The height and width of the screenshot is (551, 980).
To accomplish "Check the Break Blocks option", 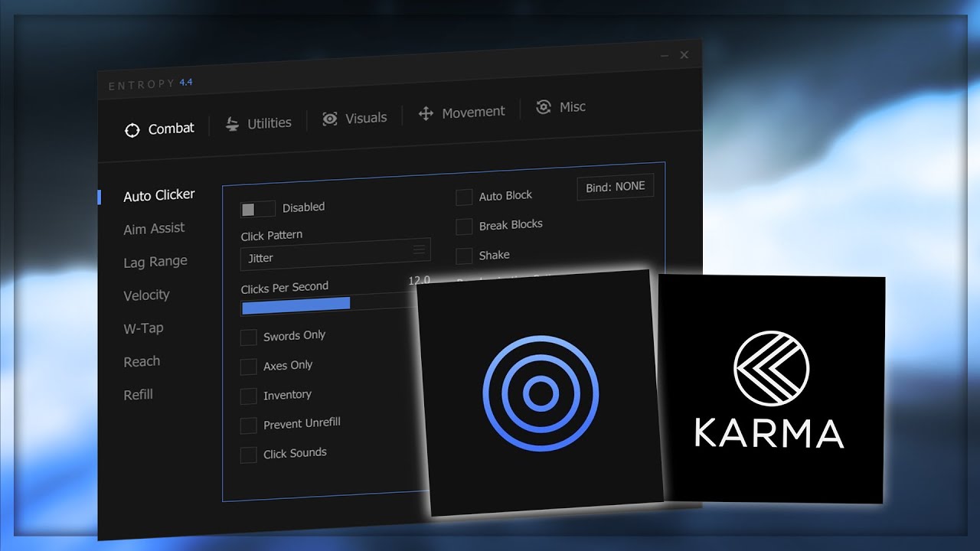I will [464, 227].
